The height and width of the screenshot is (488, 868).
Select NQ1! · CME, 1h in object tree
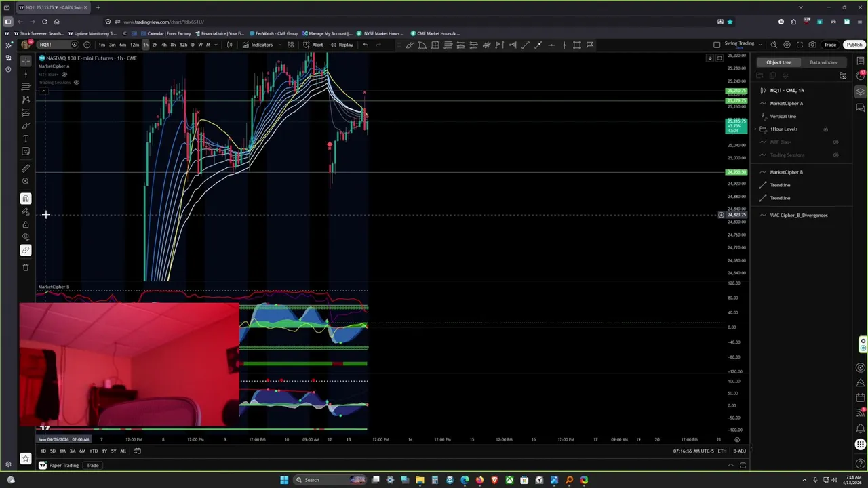coord(787,90)
